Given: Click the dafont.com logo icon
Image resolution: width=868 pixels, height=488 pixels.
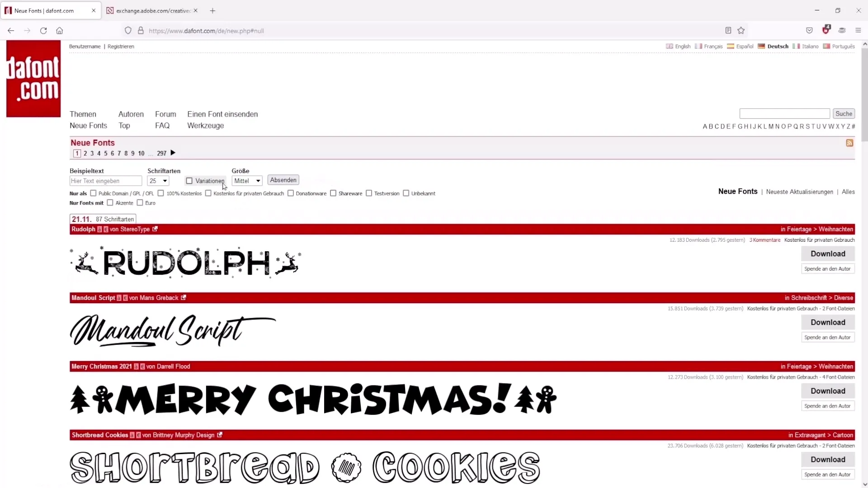Looking at the screenshot, I should (33, 78).
